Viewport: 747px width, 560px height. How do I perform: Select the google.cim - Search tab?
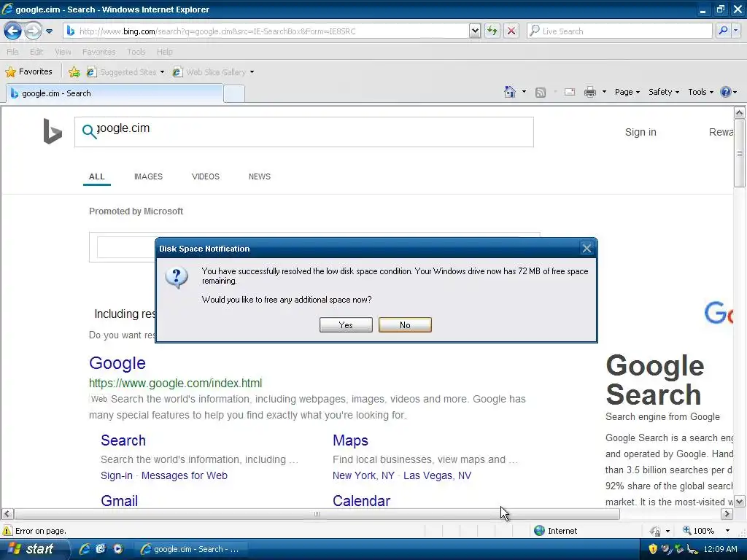tap(115, 93)
